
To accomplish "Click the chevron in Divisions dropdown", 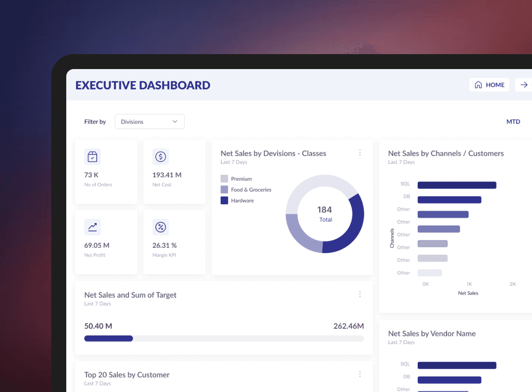I will coord(175,121).
